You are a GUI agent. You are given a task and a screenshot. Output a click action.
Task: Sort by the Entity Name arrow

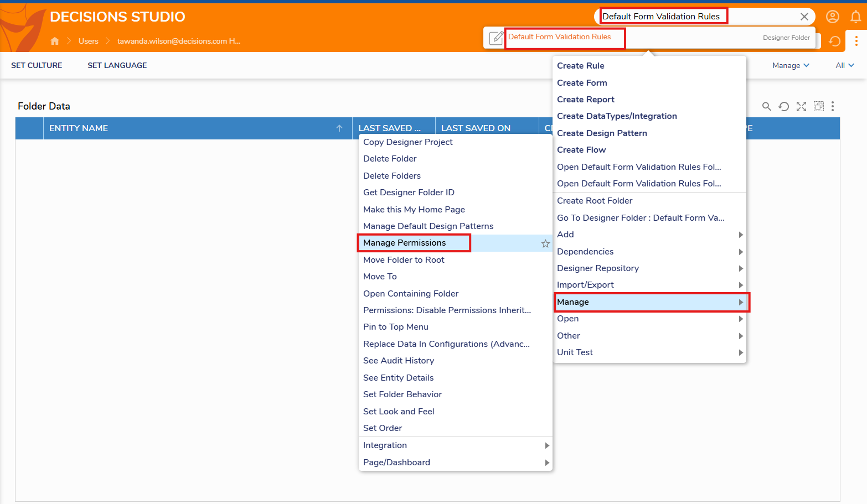339,128
